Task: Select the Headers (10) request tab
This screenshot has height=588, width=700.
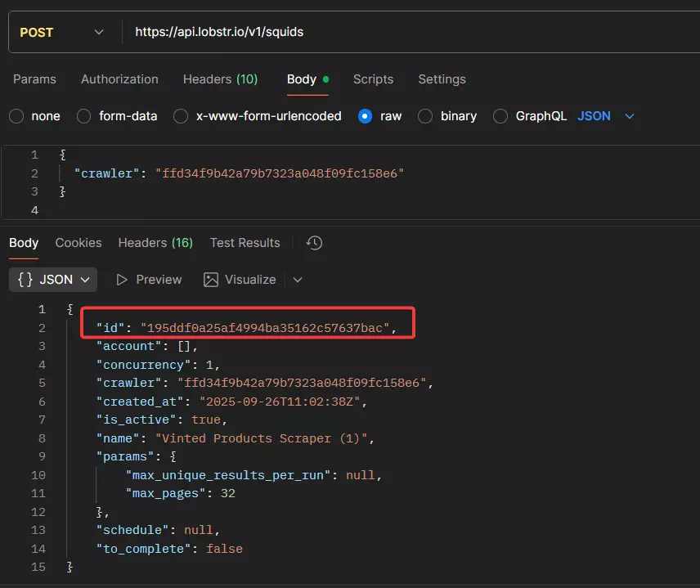Action: [x=219, y=79]
